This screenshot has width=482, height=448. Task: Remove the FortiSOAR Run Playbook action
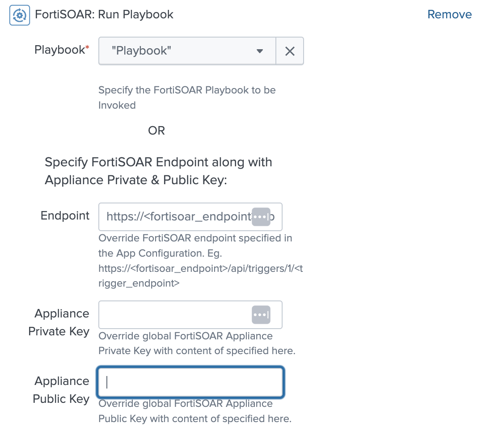tap(449, 14)
